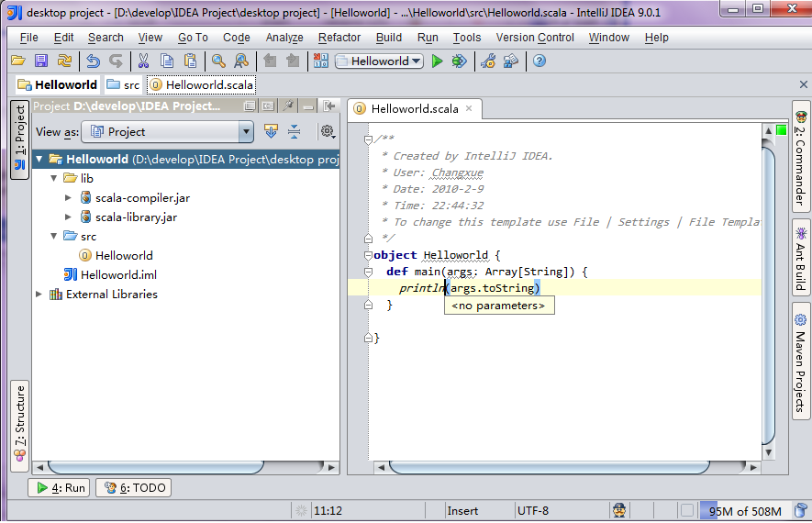Click the Cut scissors icon
The width and height of the screenshot is (812, 523).
click(143, 61)
